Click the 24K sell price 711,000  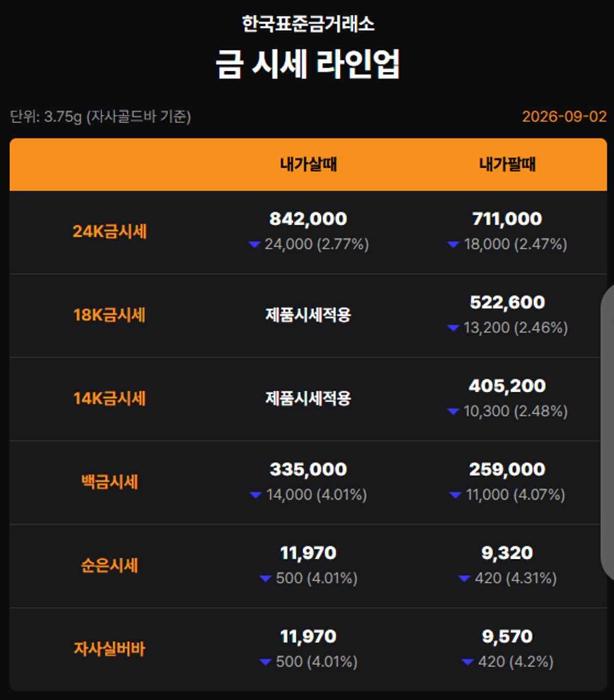click(x=507, y=219)
